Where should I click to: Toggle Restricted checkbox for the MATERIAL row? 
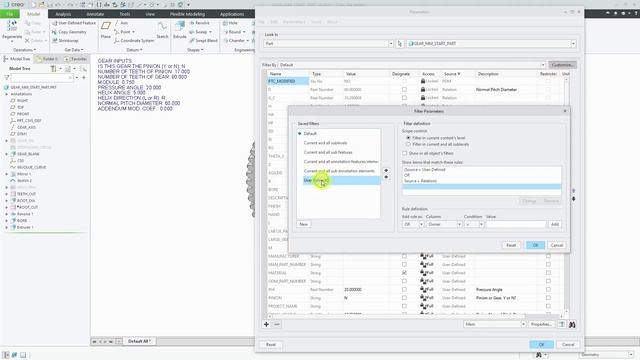coord(548,273)
